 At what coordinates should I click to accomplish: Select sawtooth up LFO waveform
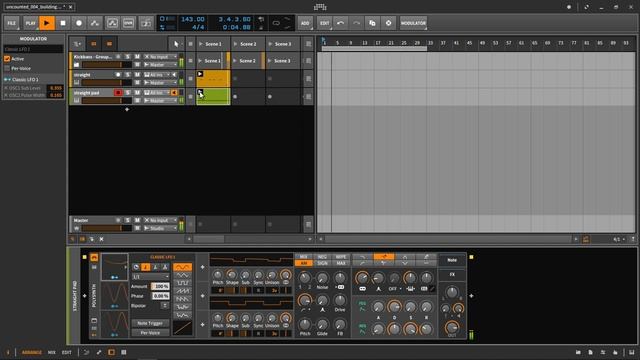point(182,291)
